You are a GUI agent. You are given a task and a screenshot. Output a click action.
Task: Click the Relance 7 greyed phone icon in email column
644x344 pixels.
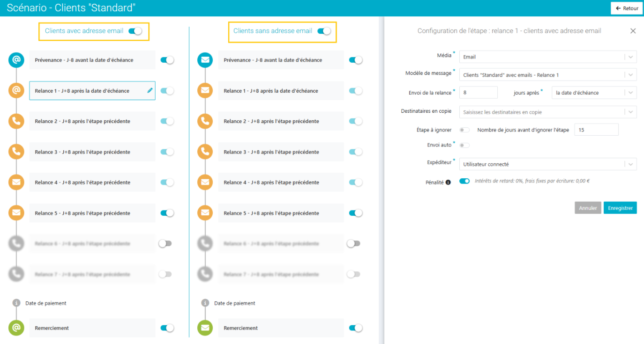point(16,274)
